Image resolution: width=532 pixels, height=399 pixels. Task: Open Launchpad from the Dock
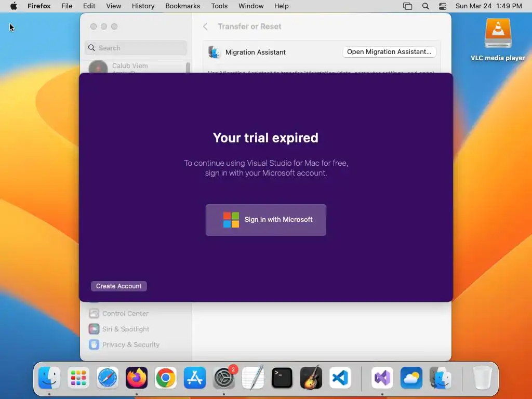[x=78, y=378]
